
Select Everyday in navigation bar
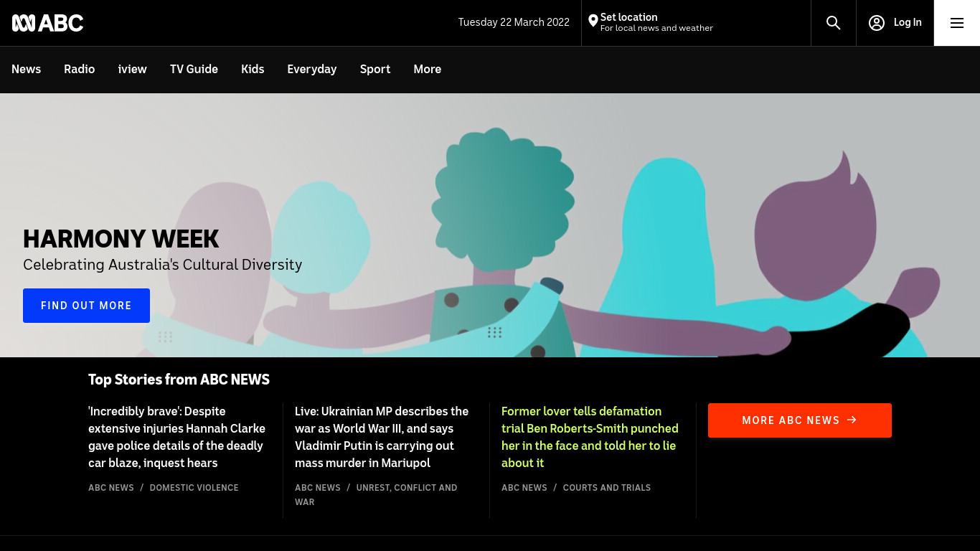(x=311, y=70)
